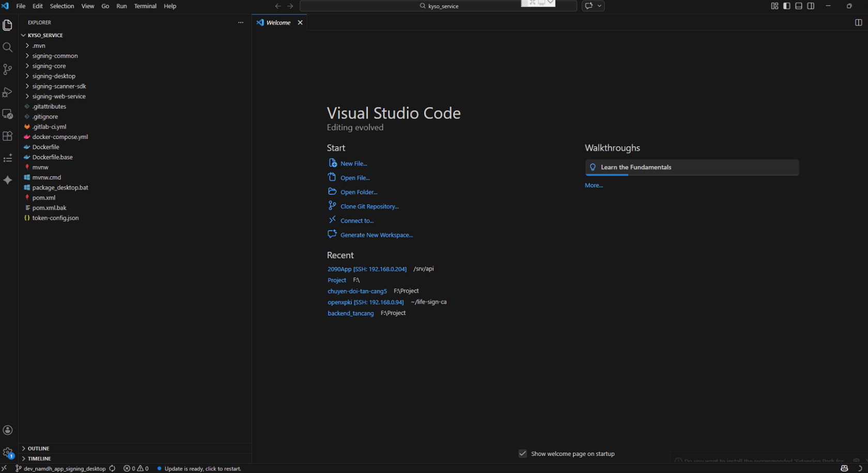
Task: Click the Clone Git Repository link
Action: (369, 207)
